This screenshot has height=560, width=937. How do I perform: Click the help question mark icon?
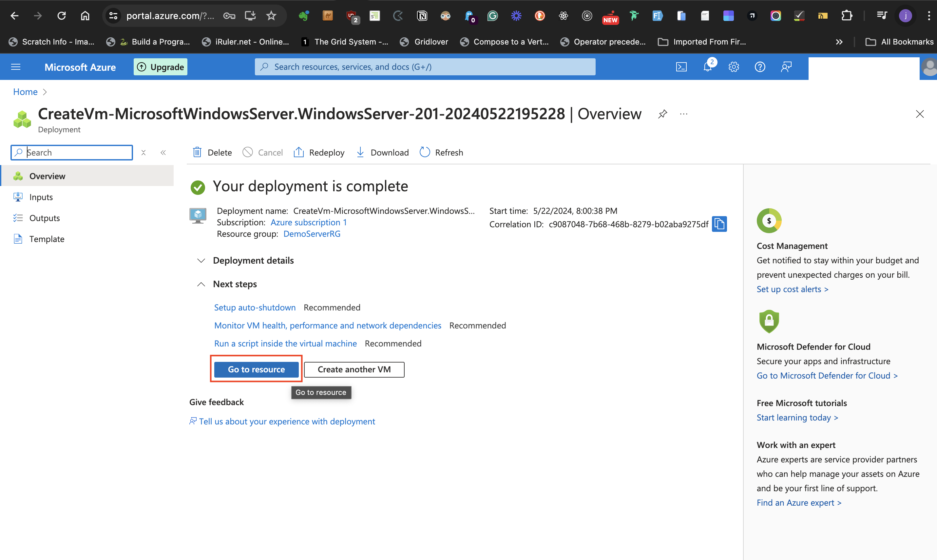click(759, 67)
